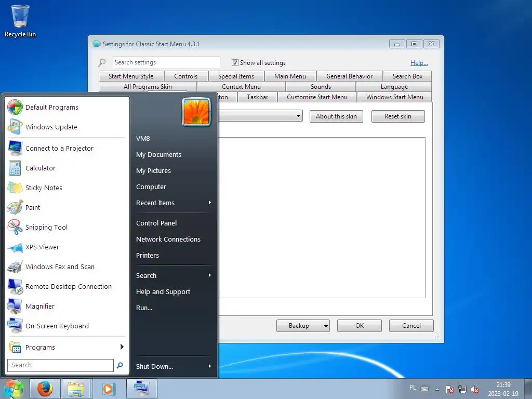The image size is (532, 399).
Task: Open Recycle Bin on desktop
Action: pyautogui.click(x=20, y=21)
